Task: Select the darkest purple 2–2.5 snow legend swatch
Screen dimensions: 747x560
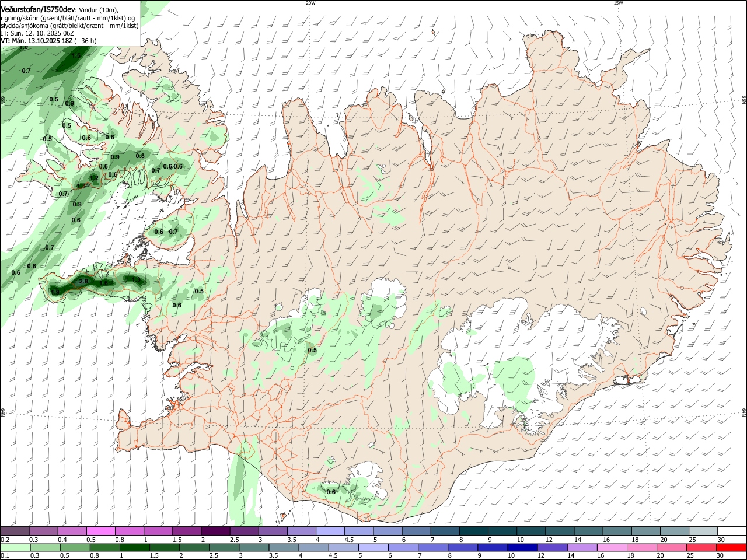Action: click(215, 531)
